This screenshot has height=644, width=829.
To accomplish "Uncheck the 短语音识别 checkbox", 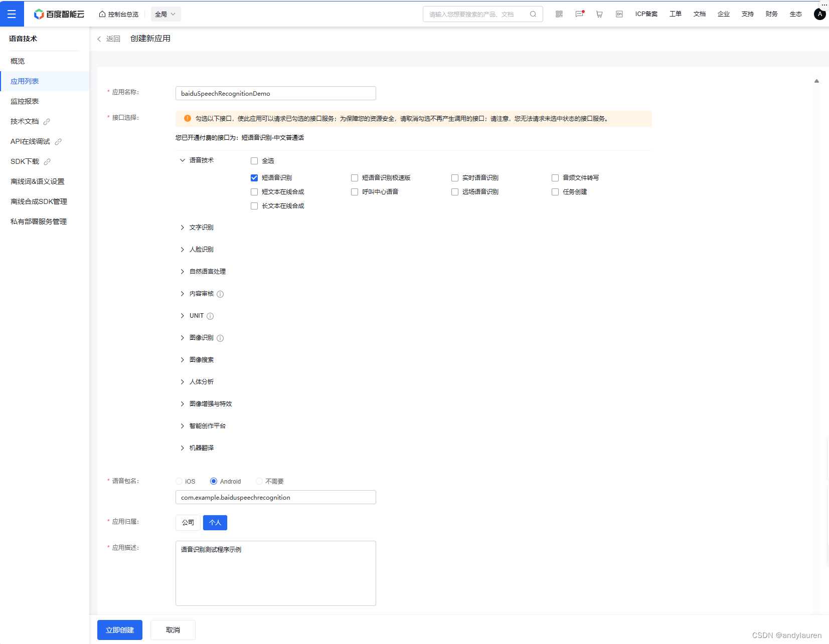I will [254, 178].
